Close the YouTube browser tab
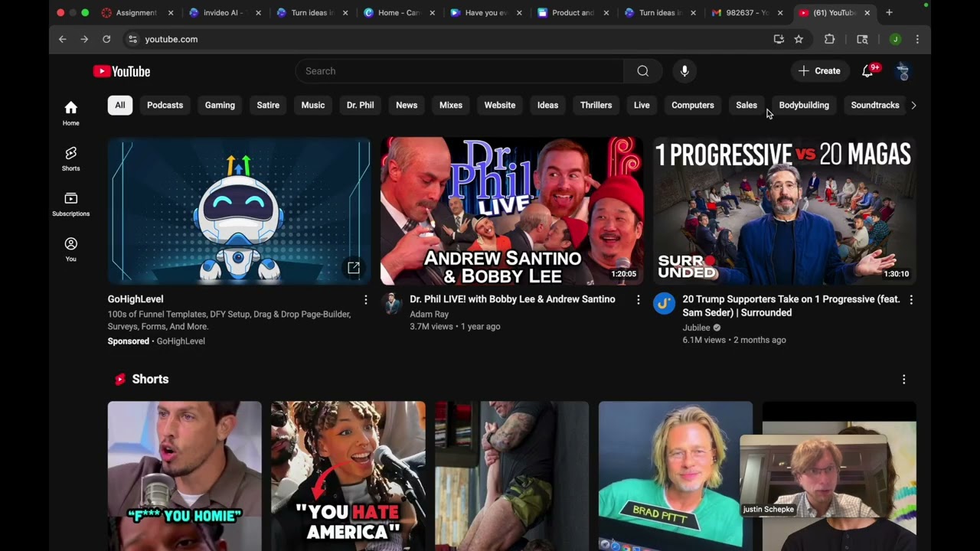The width and height of the screenshot is (980, 551). pos(867,13)
